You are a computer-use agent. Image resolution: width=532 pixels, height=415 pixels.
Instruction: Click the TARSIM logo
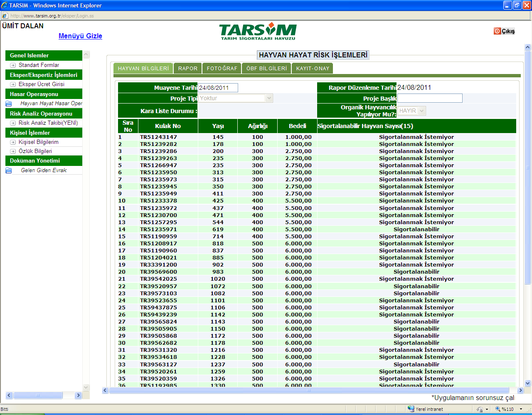[258, 32]
